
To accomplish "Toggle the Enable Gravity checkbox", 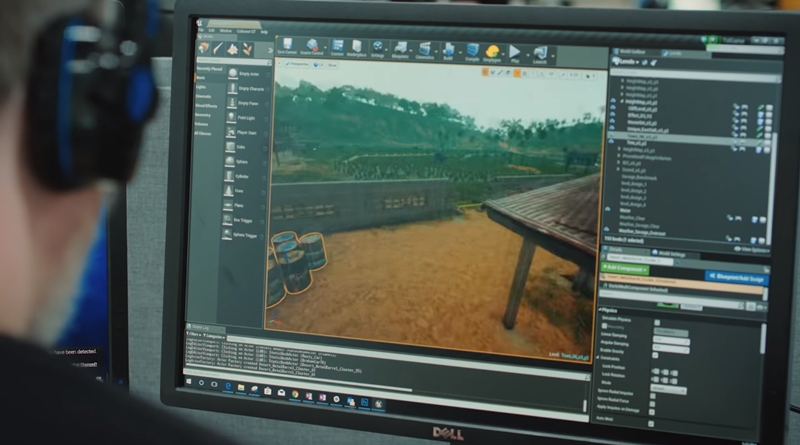I will [x=656, y=355].
